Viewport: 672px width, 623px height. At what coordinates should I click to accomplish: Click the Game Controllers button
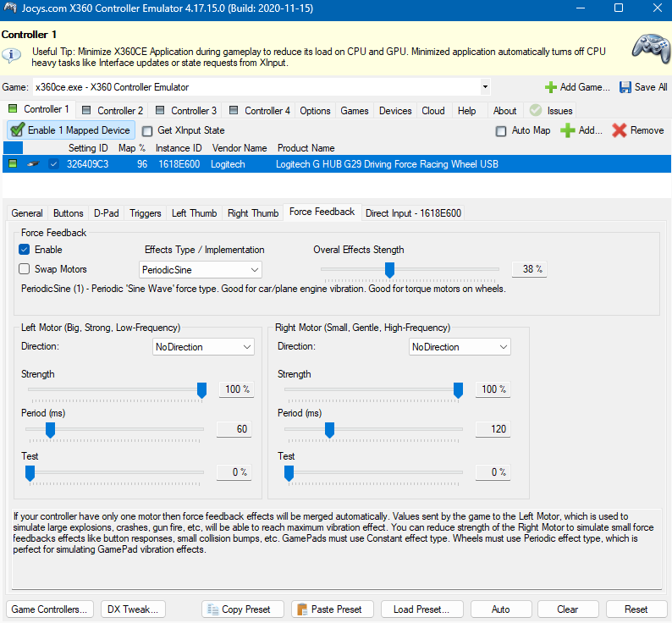[50, 609]
